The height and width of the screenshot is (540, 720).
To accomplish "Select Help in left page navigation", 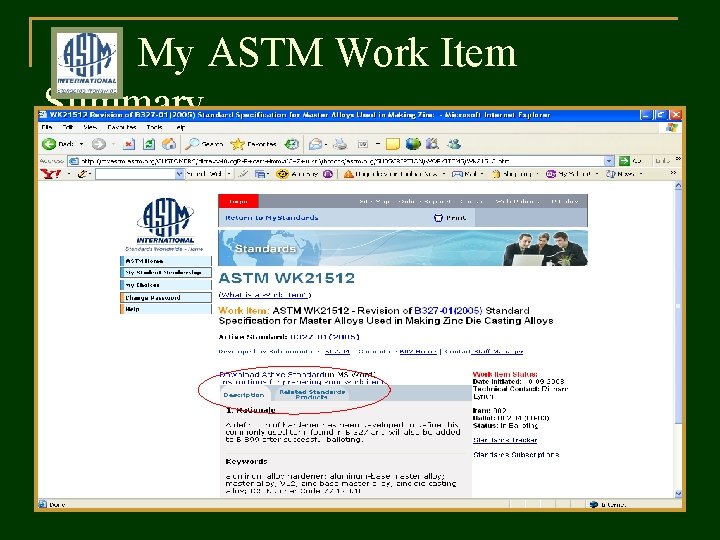I will point(166,309).
